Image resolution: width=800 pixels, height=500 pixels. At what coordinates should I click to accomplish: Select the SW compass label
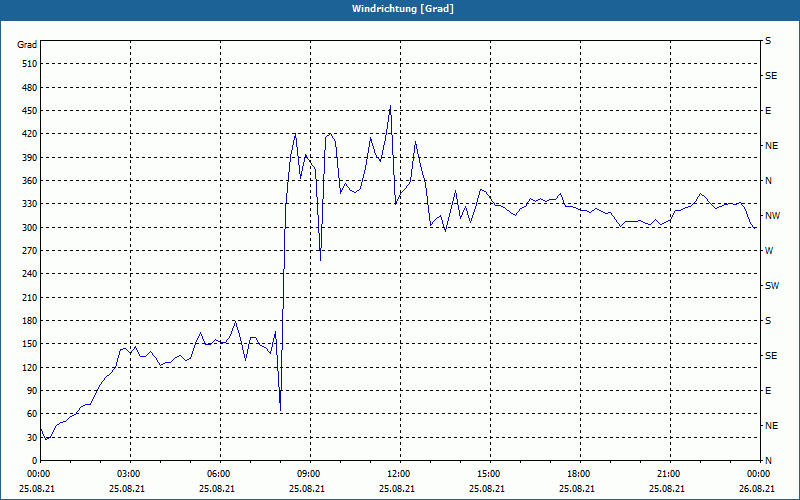click(772, 286)
